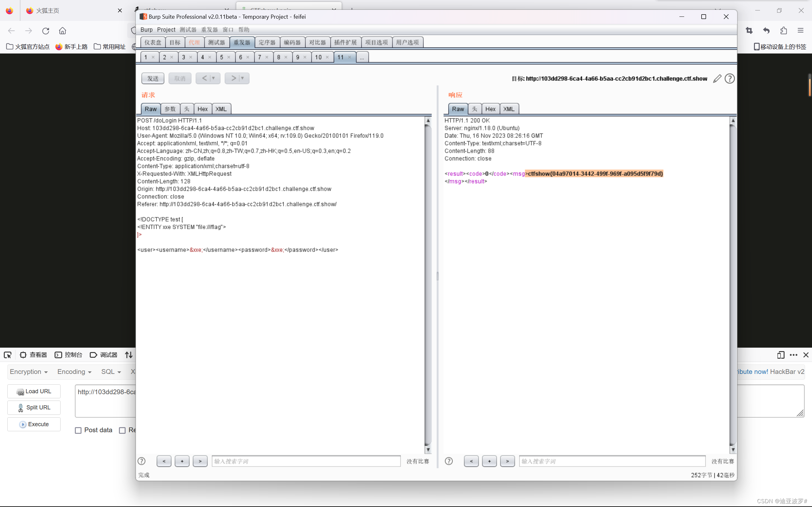This screenshot has height=507, width=812.
Task: Click the request search help icon
Action: [x=141, y=461]
